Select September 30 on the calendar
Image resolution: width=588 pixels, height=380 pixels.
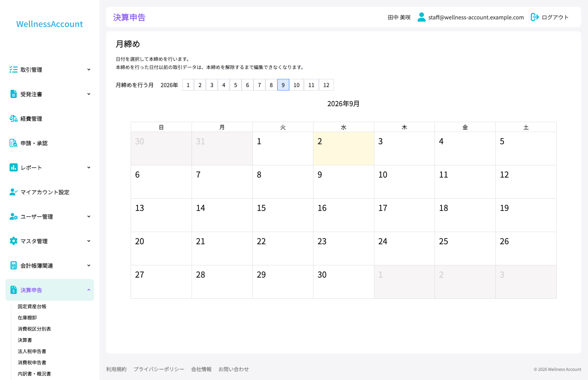[x=344, y=282]
